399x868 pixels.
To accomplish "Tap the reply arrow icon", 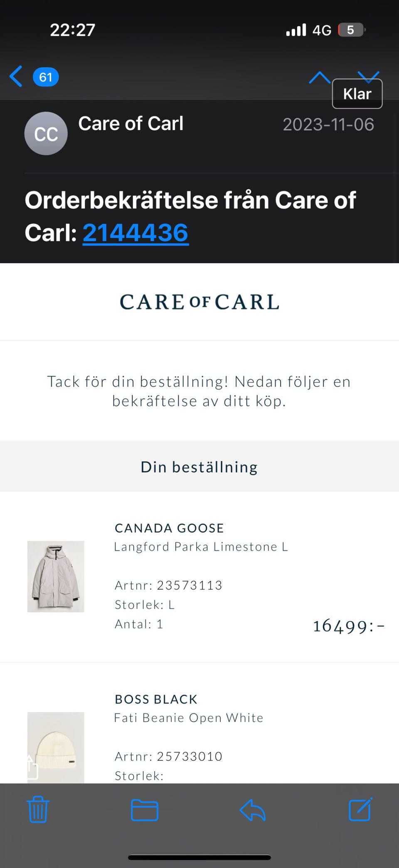I will [x=252, y=810].
